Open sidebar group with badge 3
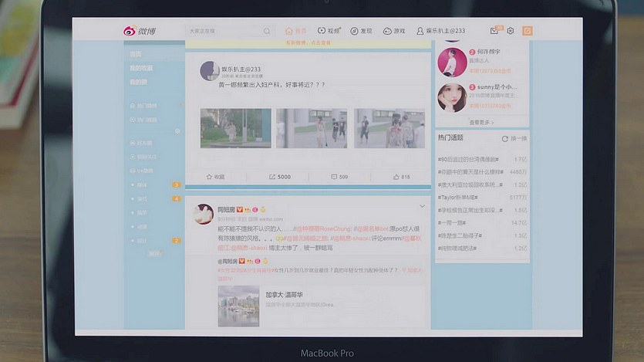Viewport: 644px width, 362px height. coord(155,185)
